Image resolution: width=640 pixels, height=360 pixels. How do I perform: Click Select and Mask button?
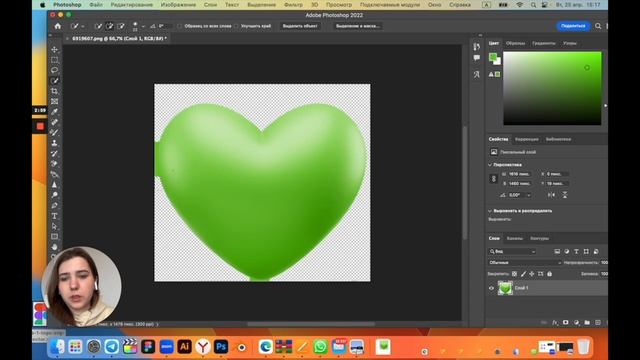pyautogui.click(x=358, y=26)
